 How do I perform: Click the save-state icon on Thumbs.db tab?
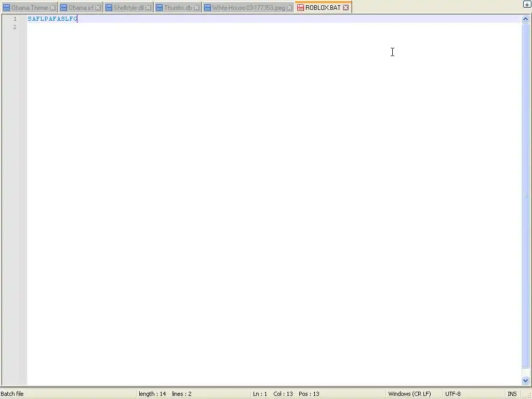point(159,7)
